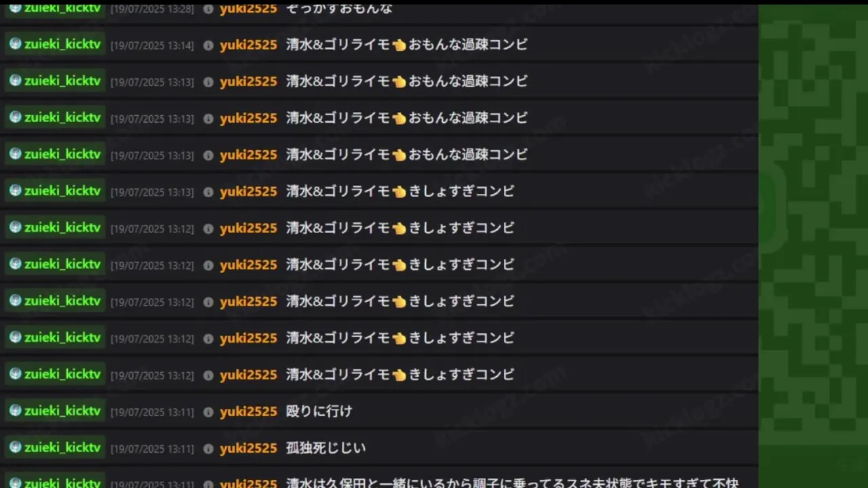Click the 13:13 timestamp in the きしょすぎコンビ row
The width and height of the screenshot is (868, 488).
point(152,192)
